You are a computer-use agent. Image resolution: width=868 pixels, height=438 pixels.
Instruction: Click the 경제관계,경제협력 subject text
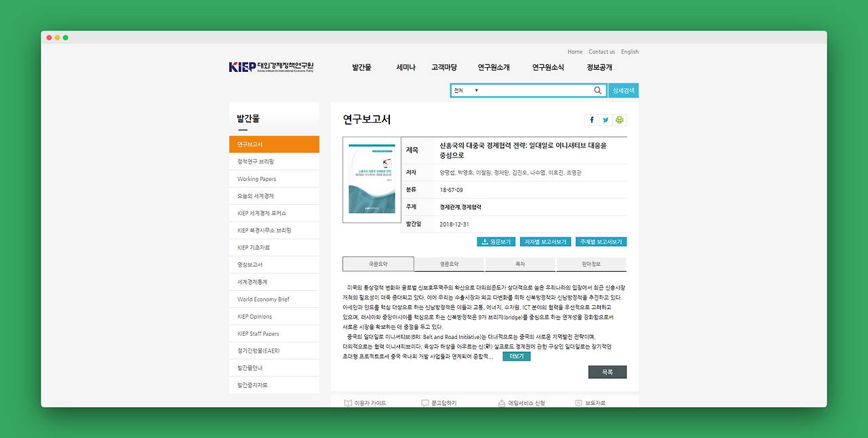pyautogui.click(x=460, y=207)
